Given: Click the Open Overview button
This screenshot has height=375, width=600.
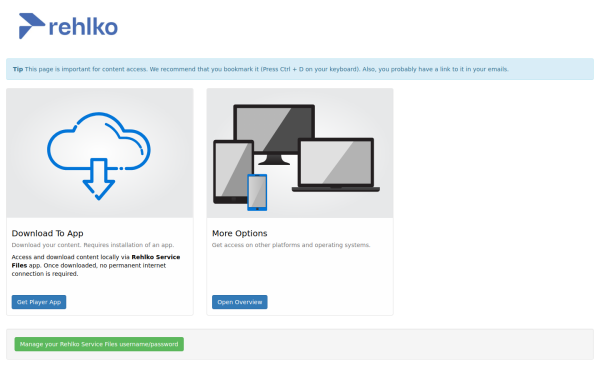Looking at the screenshot, I should pos(240,302).
